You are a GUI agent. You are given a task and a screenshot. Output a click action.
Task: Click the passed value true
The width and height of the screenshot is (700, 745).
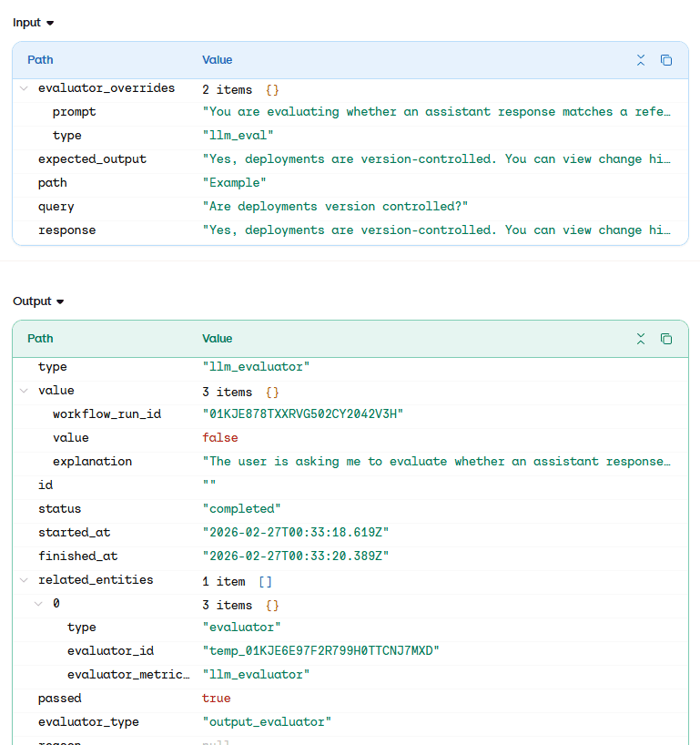[x=216, y=699]
